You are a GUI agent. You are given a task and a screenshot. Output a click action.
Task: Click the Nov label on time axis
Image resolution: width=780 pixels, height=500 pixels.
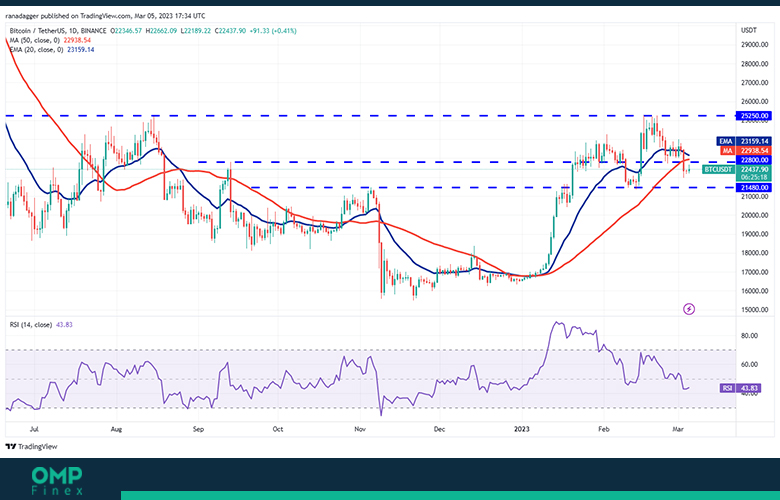tap(360, 429)
